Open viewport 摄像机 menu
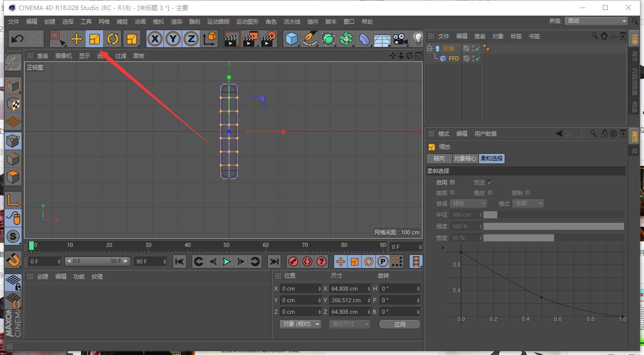This screenshot has height=355, width=644. pos(63,56)
